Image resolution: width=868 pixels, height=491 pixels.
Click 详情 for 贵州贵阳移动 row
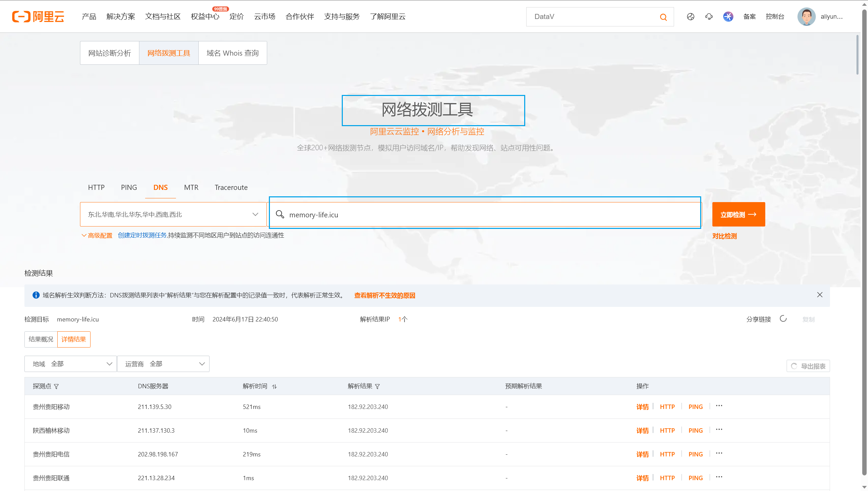click(642, 407)
